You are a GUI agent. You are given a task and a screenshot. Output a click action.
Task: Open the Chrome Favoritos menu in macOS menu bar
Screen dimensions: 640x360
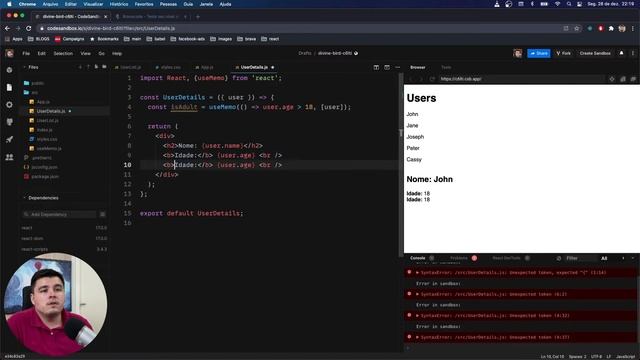point(144,4)
